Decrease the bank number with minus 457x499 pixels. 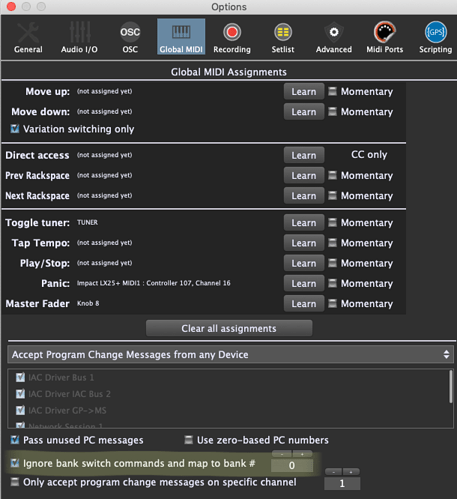point(282,454)
